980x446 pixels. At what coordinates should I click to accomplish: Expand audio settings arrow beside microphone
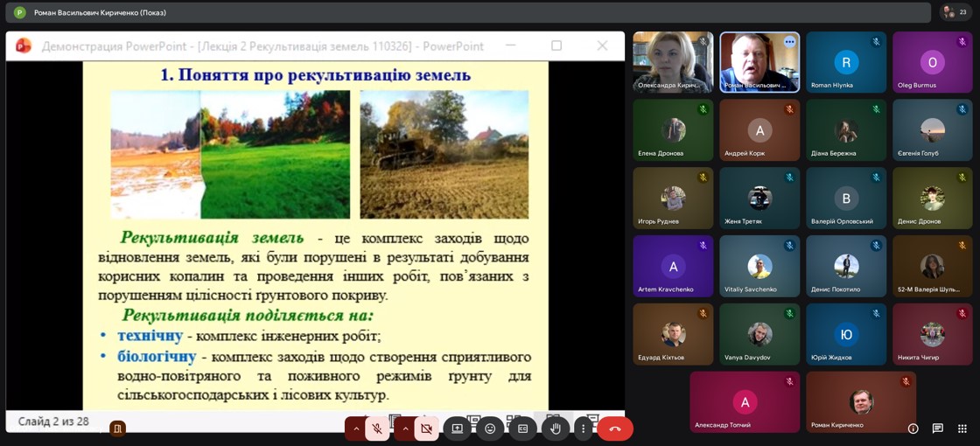356,429
